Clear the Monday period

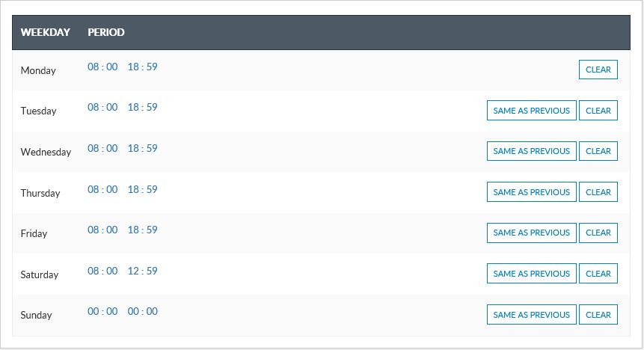(598, 70)
